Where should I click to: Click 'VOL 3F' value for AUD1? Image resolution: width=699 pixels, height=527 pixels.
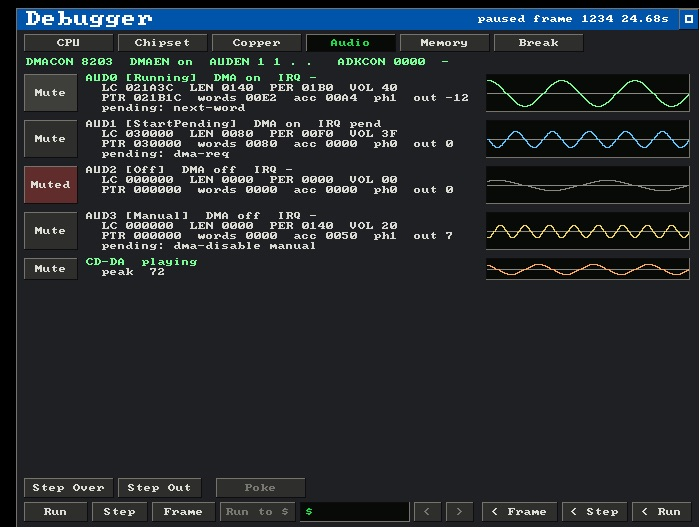coord(373,134)
